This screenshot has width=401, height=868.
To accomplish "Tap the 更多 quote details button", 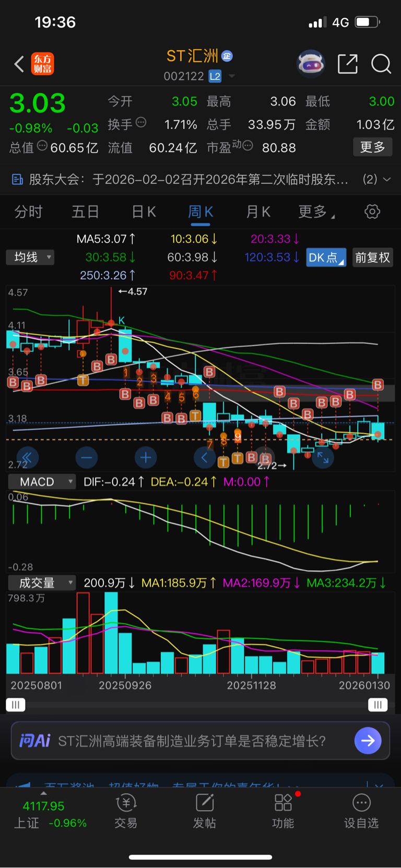I will (372, 147).
